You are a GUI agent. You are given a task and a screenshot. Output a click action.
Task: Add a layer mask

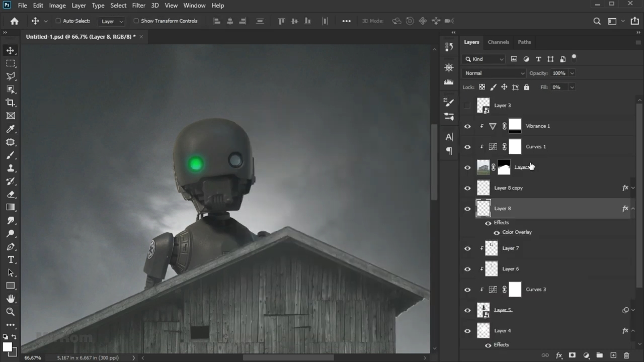[x=572, y=355]
